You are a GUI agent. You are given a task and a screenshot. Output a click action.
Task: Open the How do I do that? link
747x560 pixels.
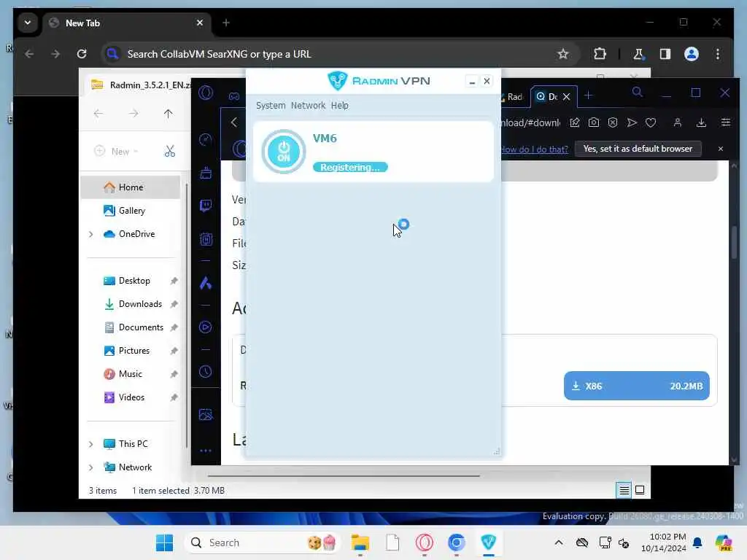535,149
